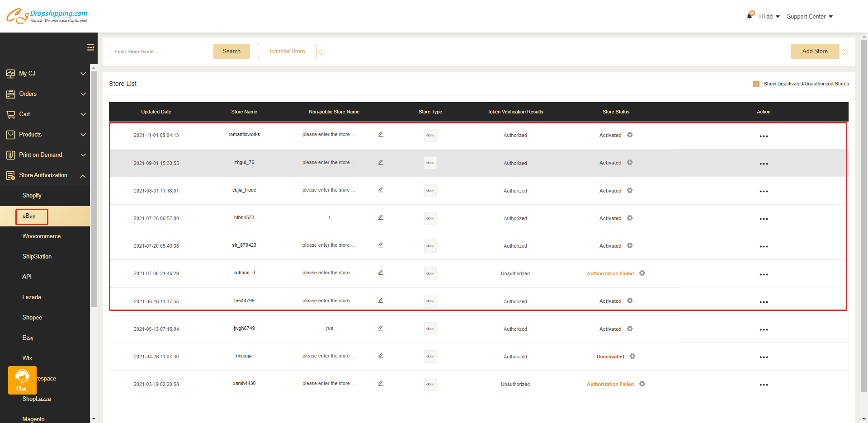Click info icon next to Transfer Store
This screenshot has height=423, width=868.
(321, 52)
